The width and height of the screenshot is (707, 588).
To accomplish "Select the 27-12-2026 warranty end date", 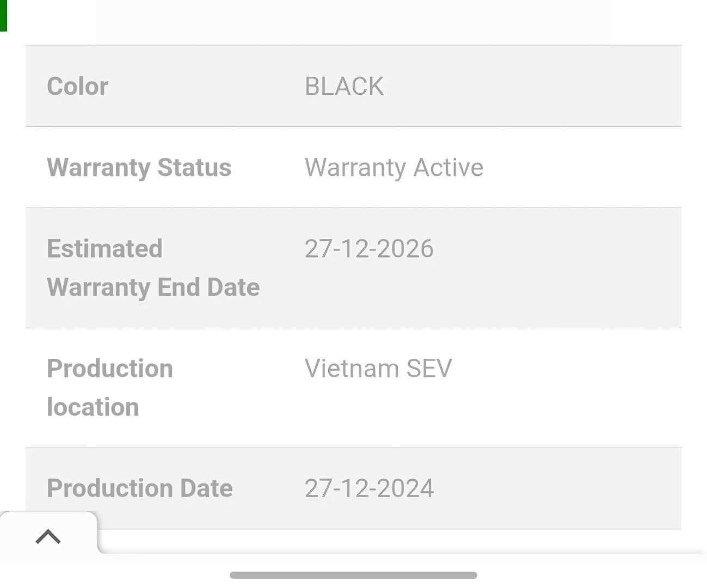I will [369, 248].
